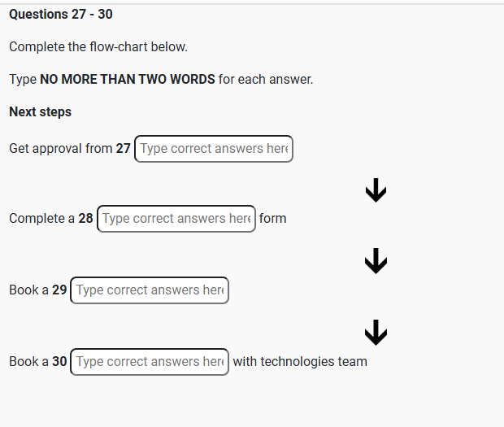The height and width of the screenshot is (427, 504).
Task: Click the bold number 27 label
Action: pyautogui.click(x=124, y=149)
